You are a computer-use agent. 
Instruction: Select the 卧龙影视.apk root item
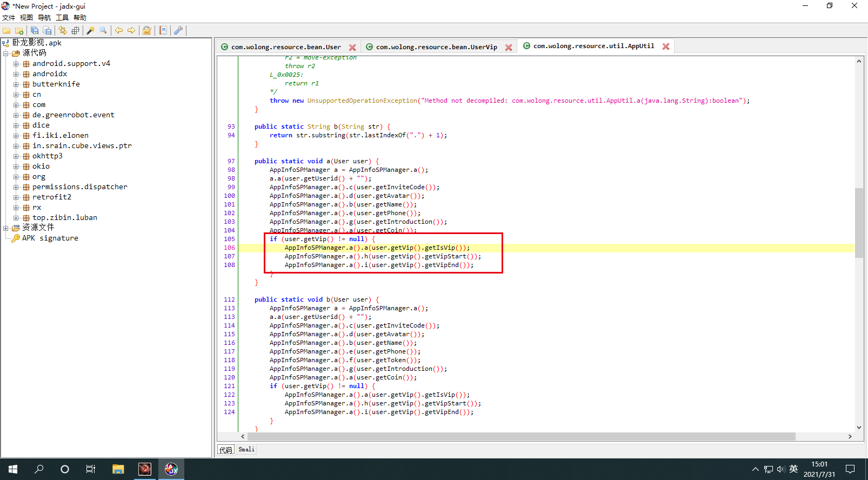37,43
